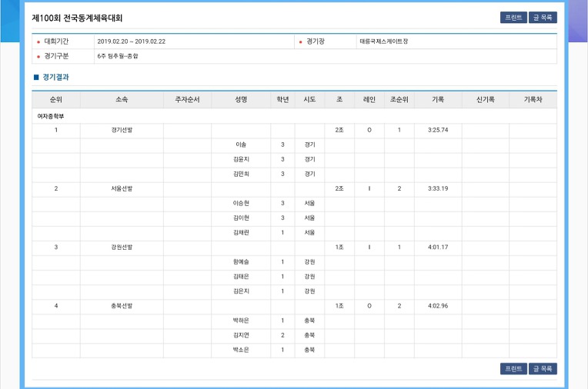
Task: Select the 성명 column header
Action: click(x=241, y=100)
